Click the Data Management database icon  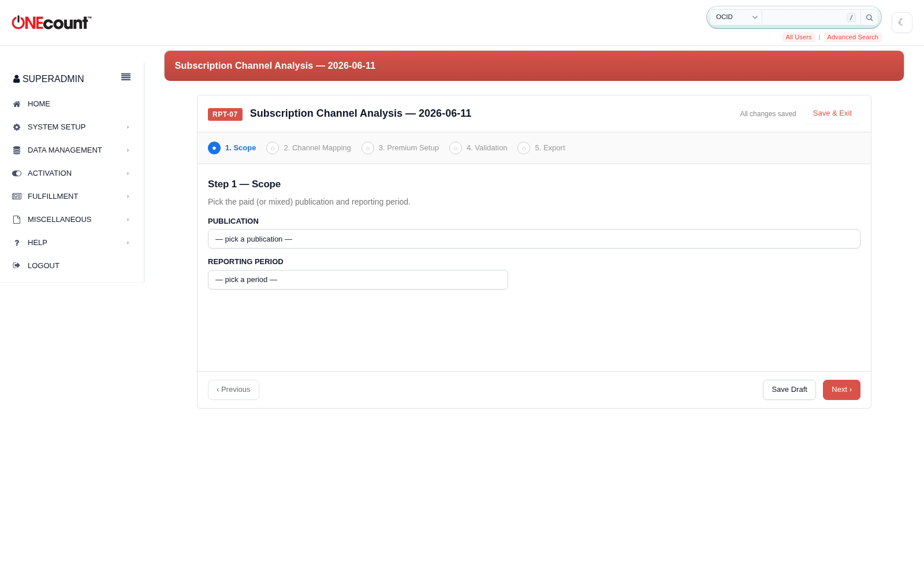17,150
